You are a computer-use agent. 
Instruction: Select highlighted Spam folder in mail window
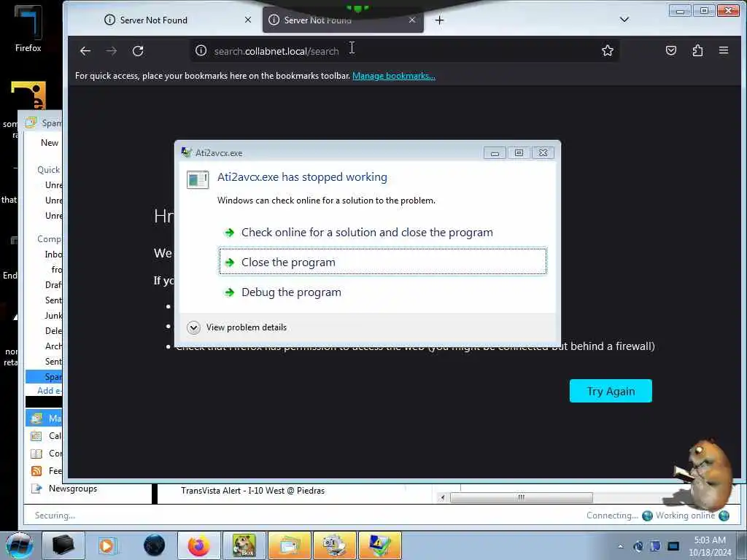pyautogui.click(x=44, y=377)
